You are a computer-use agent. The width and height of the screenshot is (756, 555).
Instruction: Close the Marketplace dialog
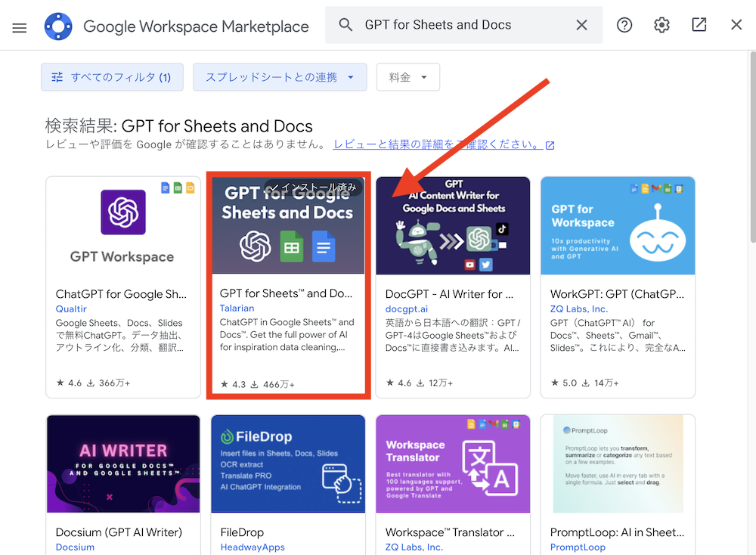click(x=736, y=25)
